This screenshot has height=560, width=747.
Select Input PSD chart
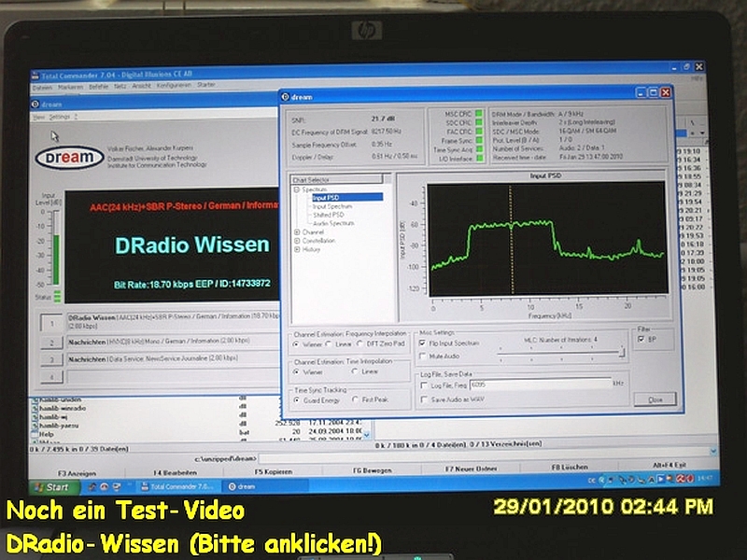pyautogui.click(x=346, y=197)
